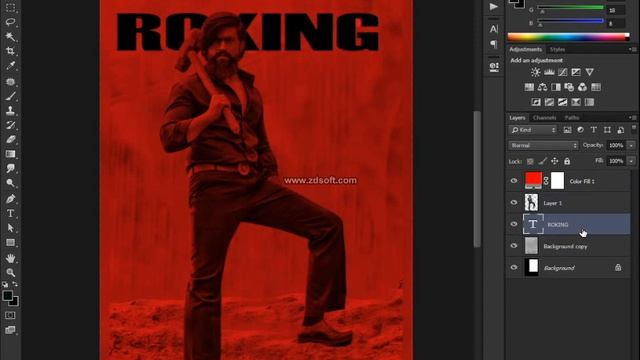Select the Zoom tool
Viewport: 640px width, 360px height.
click(x=10, y=272)
